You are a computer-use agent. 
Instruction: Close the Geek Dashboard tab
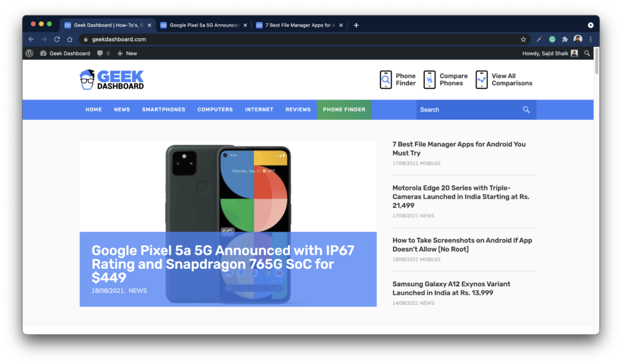tap(149, 25)
